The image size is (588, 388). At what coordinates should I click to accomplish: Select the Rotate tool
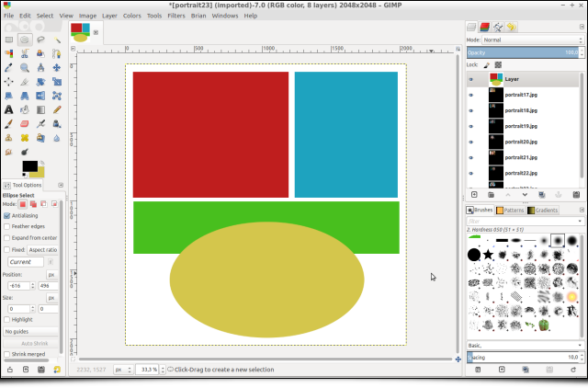click(x=40, y=82)
